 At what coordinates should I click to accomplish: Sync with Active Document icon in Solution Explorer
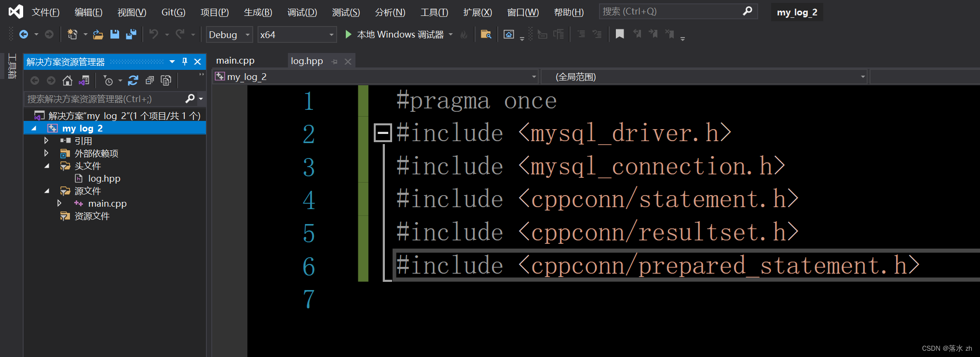133,80
